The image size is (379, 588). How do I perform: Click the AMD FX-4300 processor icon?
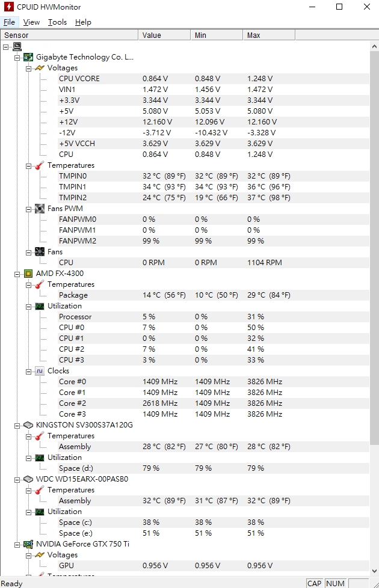point(28,274)
